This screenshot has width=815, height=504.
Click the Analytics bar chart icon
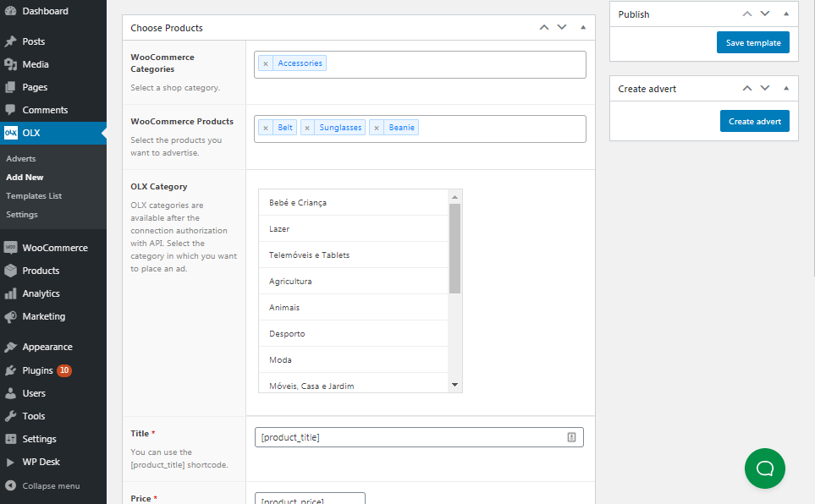[x=10, y=293]
